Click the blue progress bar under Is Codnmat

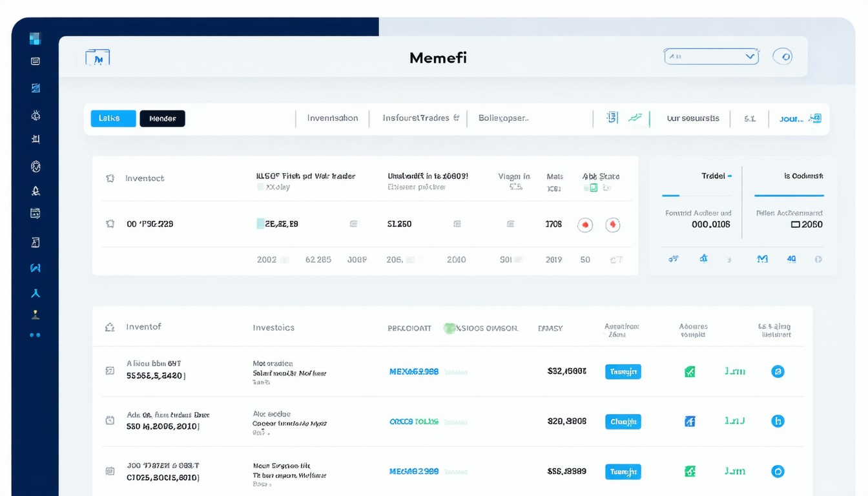(x=789, y=195)
